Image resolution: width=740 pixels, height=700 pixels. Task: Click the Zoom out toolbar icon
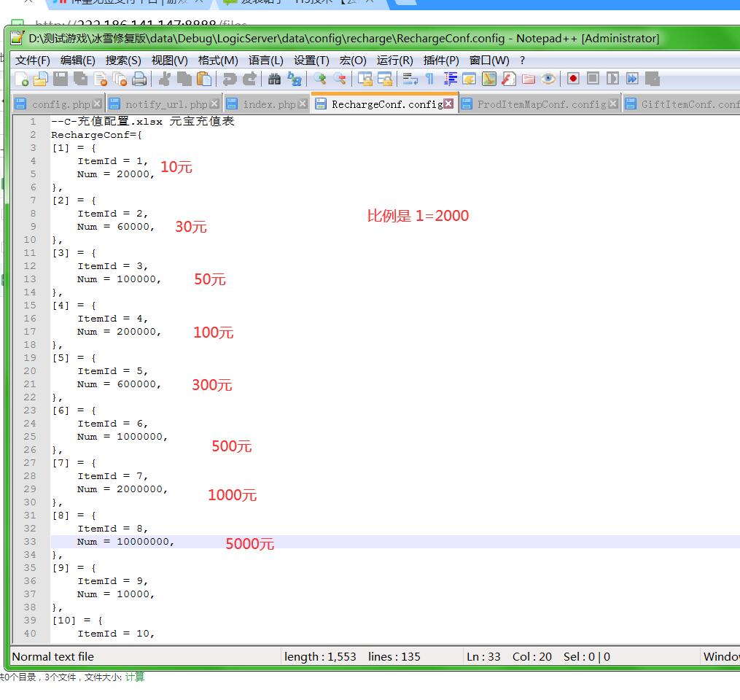tap(339, 79)
